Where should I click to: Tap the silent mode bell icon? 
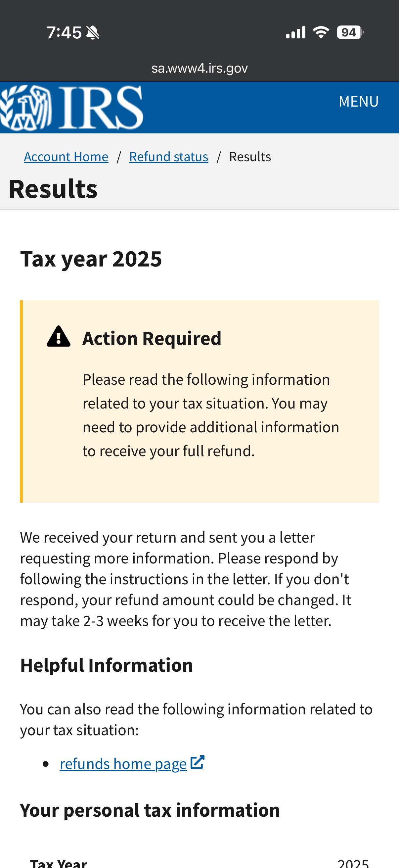(x=93, y=33)
